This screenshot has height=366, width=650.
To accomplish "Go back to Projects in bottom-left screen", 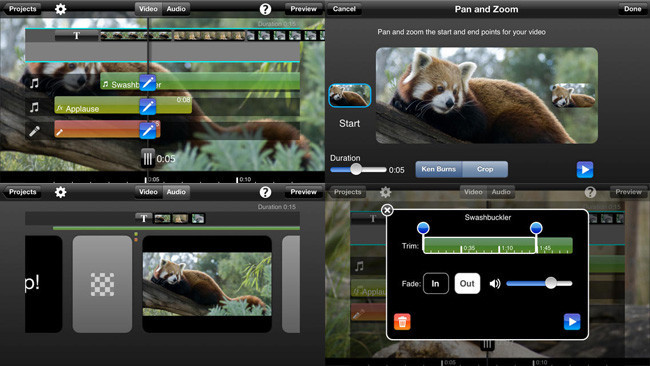I will [x=22, y=192].
